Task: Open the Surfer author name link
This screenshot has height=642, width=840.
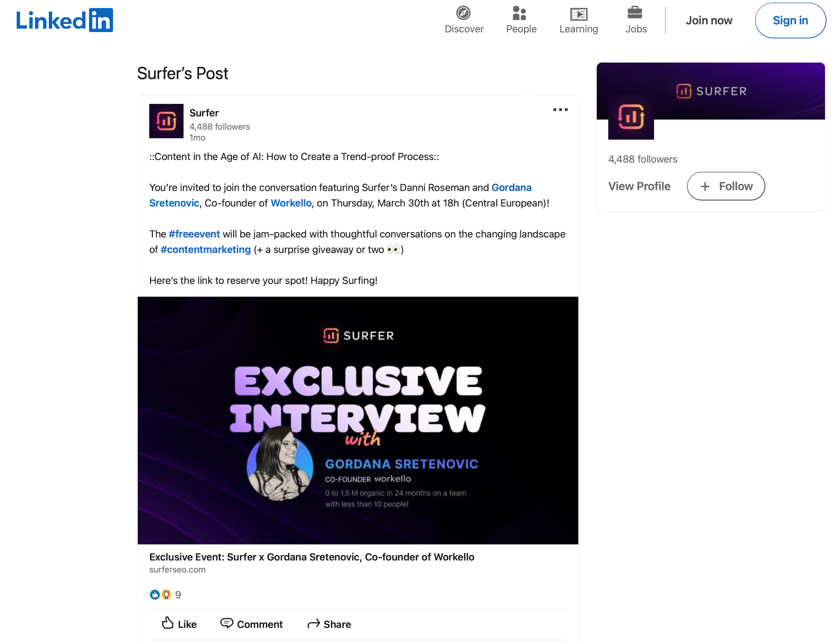Action: [x=204, y=113]
